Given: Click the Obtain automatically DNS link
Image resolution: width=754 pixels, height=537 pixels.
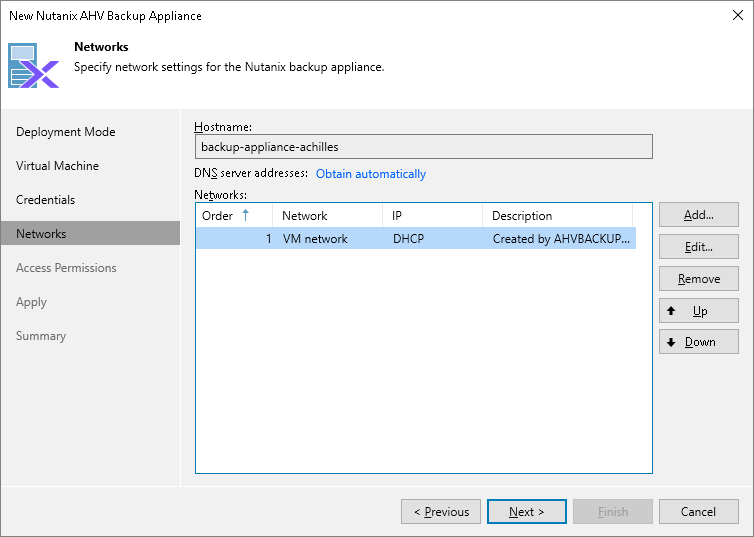Looking at the screenshot, I should pyautogui.click(x=371, y=174).
